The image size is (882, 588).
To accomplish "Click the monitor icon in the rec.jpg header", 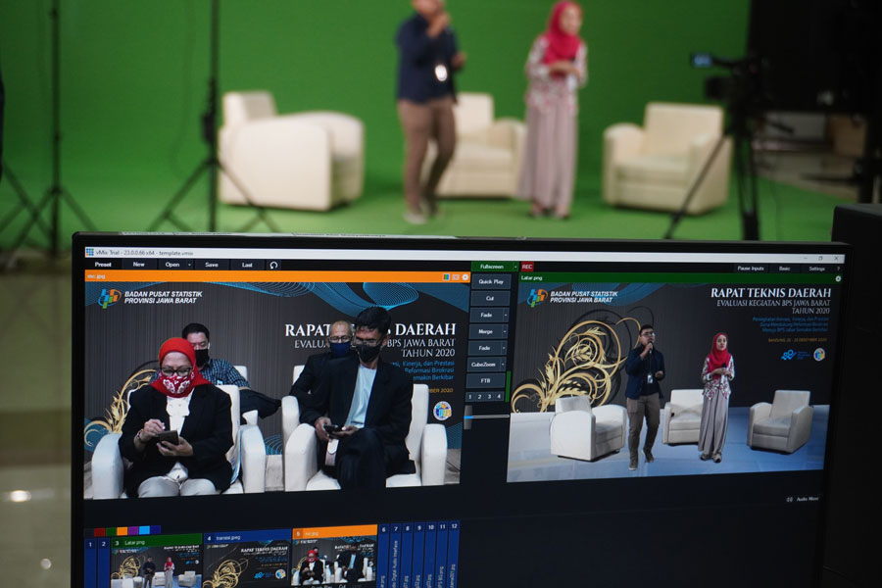I will [x=456, y=276].
